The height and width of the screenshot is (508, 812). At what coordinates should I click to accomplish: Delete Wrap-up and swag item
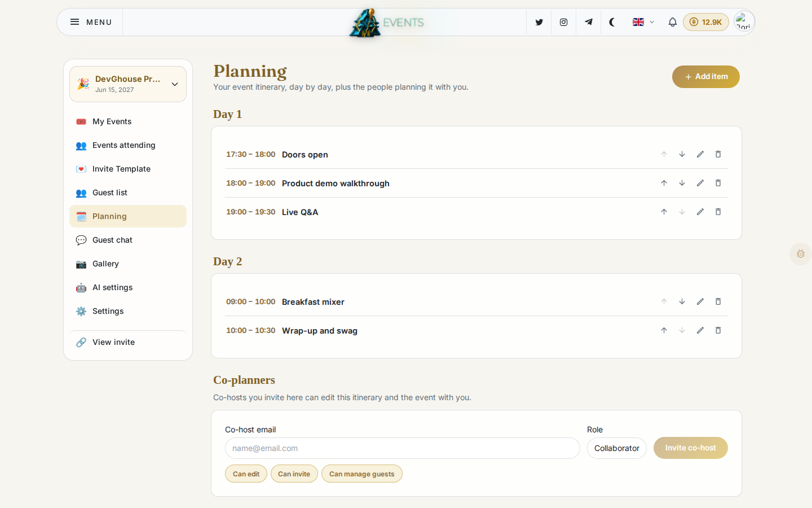[x=718, y=330]
